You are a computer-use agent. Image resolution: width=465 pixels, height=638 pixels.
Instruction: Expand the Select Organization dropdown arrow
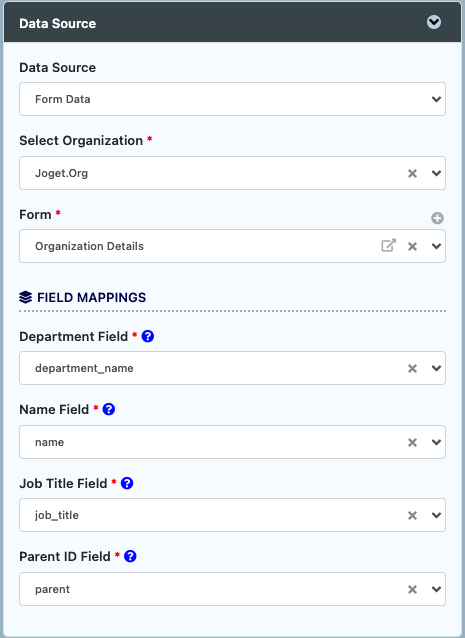tap(436, 173)
